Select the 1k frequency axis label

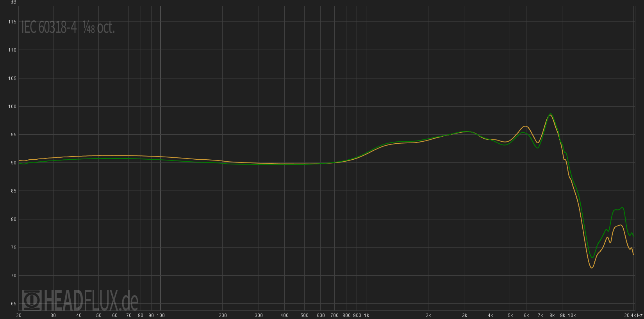pyautogui.click(x=366, y=315)
